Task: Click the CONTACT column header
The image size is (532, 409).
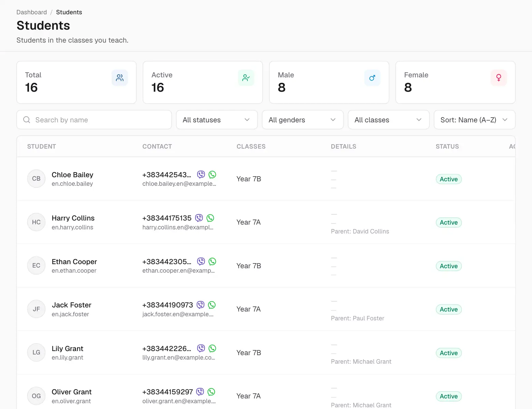Action: [157, 147]
